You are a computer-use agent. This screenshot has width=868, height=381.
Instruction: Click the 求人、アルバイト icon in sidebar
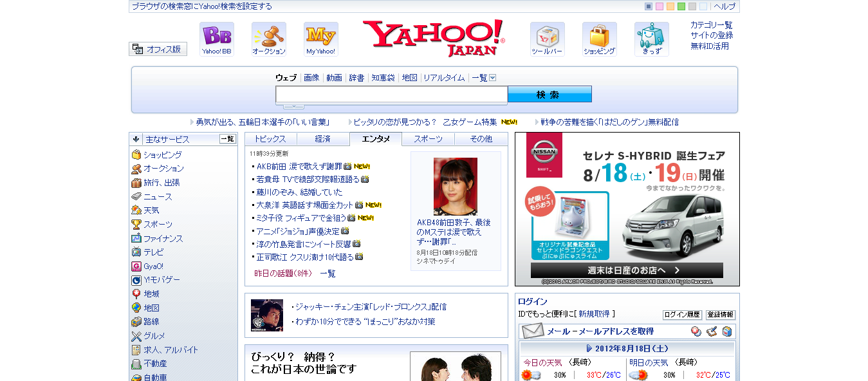click(136, 349)
